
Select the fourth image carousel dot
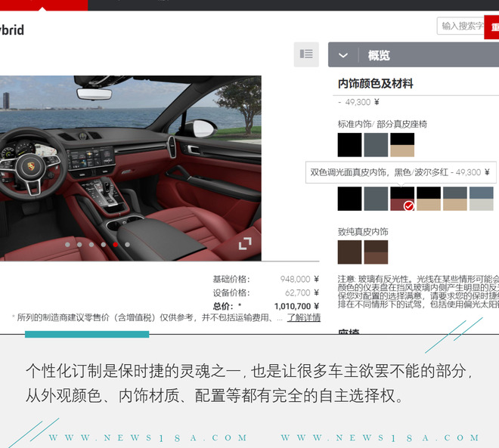pos(104,245)
